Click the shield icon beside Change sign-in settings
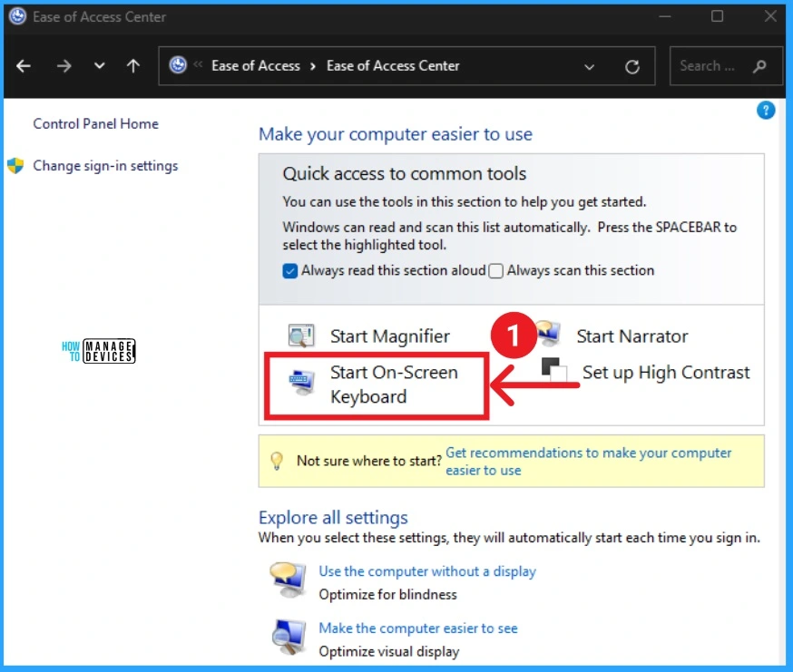 click(15, 165)
